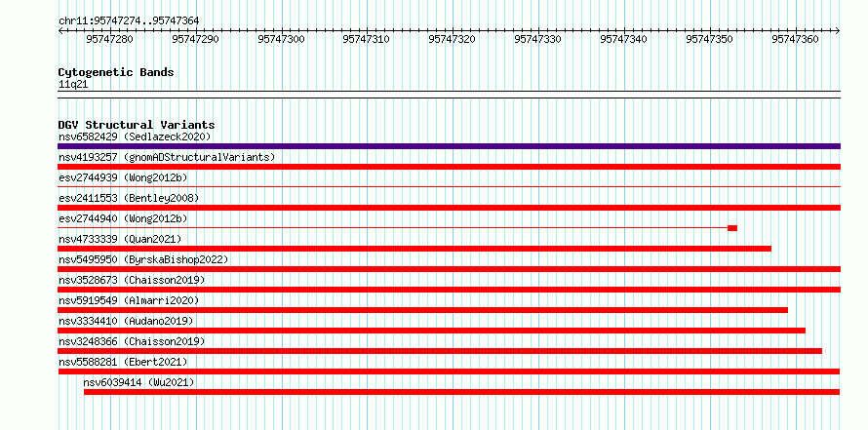Click variant label esv2744940 (Wong2012b)
Viewport: 868px width, 430px height.
click(x=123, y=218)
